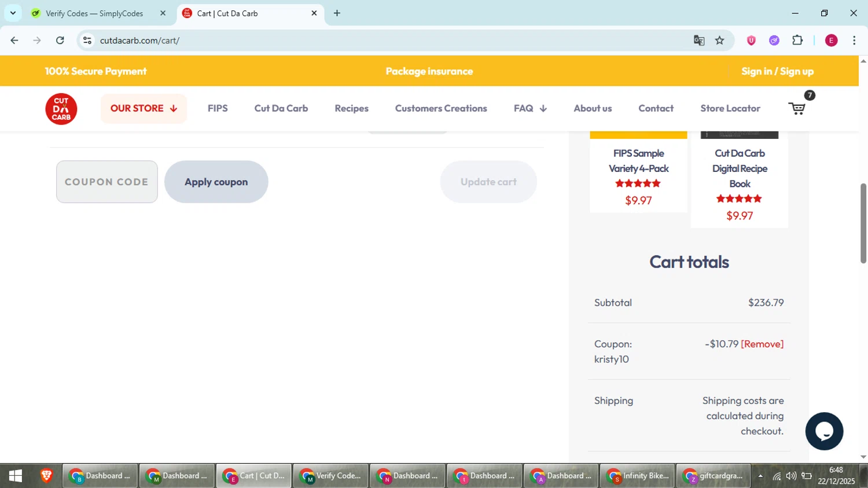This screenshot has width=868, height=488.
Task: Click the purple extension icon
Action: (x=774, y=41)
